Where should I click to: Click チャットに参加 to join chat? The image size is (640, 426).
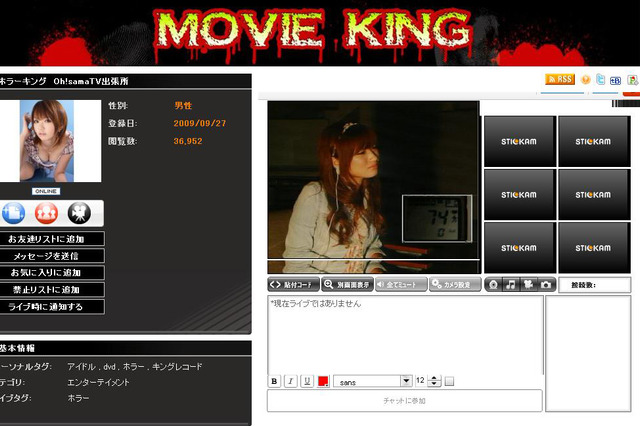pyautogui.click(x=404, y=401)
